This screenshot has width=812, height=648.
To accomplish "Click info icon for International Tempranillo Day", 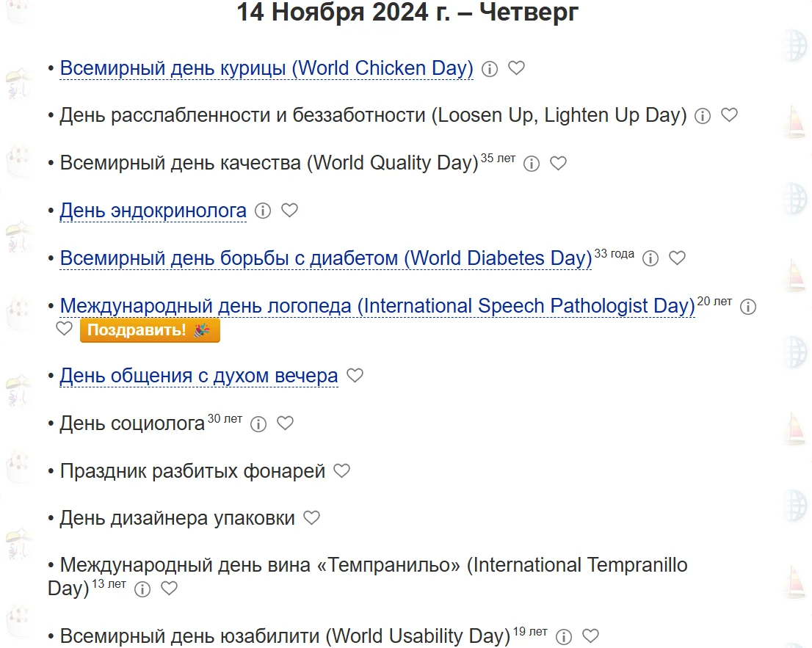I will point(142,589).
